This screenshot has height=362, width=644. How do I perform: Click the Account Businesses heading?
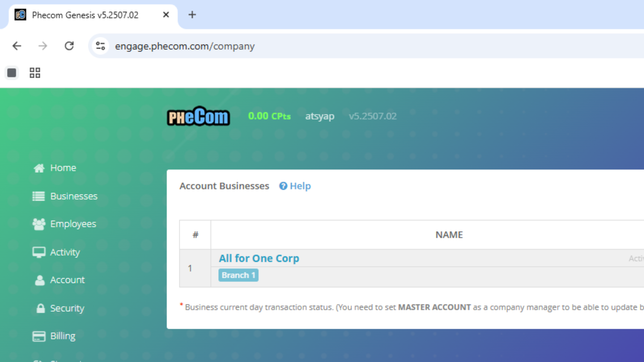[x=224, y=186]
